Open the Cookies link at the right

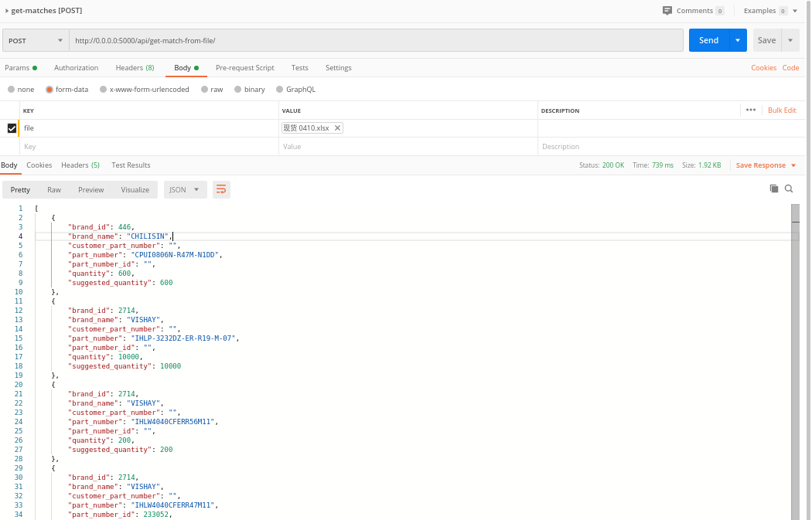tap(763, 68)
